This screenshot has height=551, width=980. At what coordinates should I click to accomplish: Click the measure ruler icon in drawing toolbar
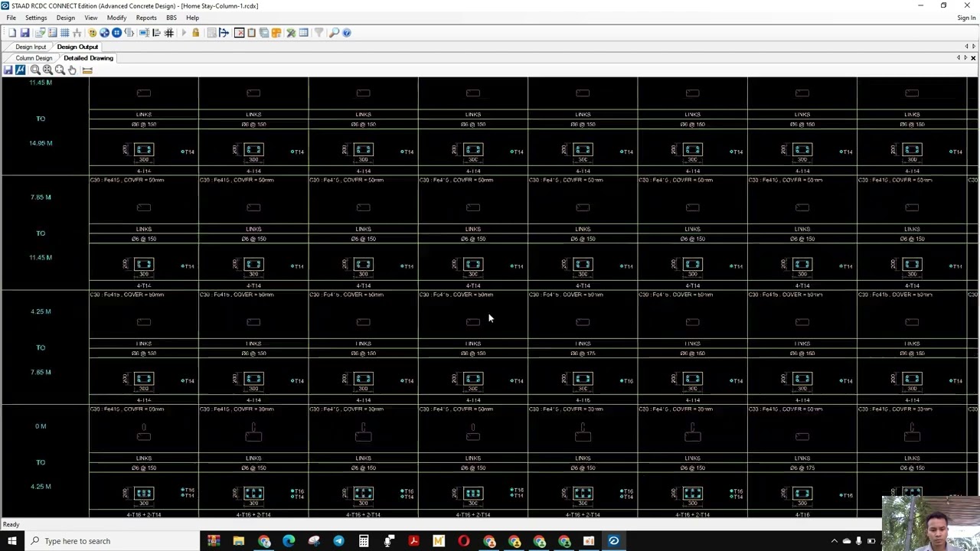click(x=87, y=70)
